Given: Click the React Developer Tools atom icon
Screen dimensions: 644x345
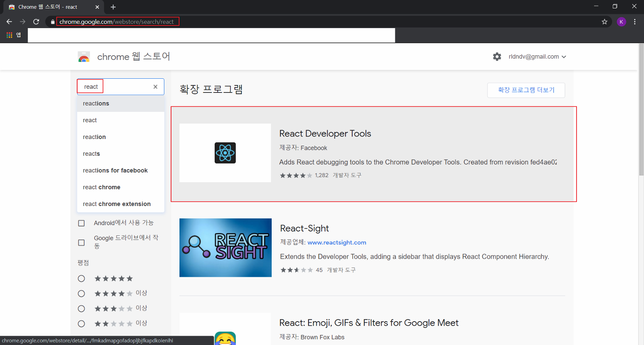Looking at the screenshot, I should pos(225,153).
